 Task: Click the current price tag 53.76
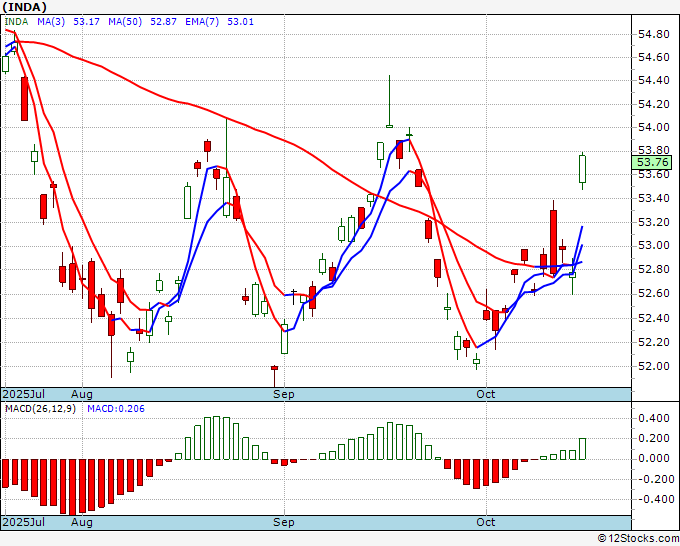[651, 162]
